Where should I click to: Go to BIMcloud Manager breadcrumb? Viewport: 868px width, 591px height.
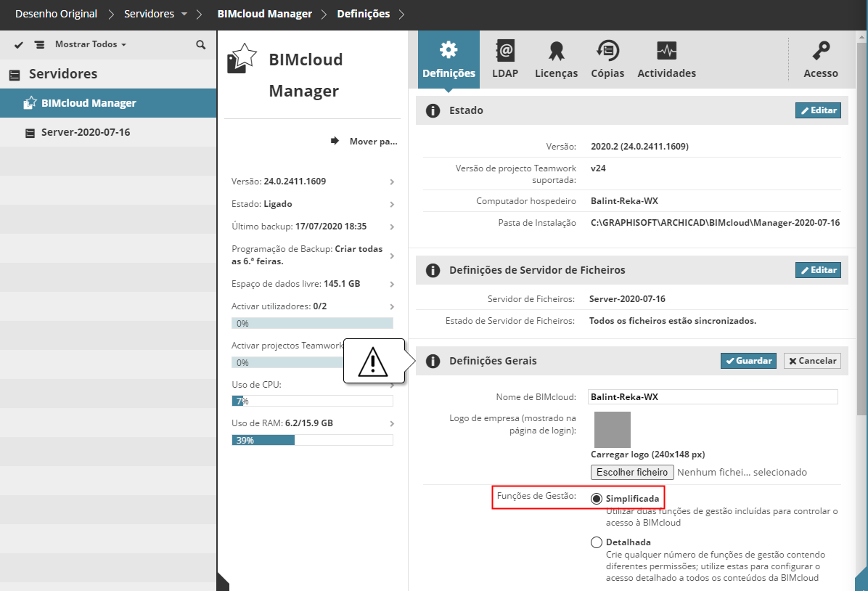coord(265,14)
